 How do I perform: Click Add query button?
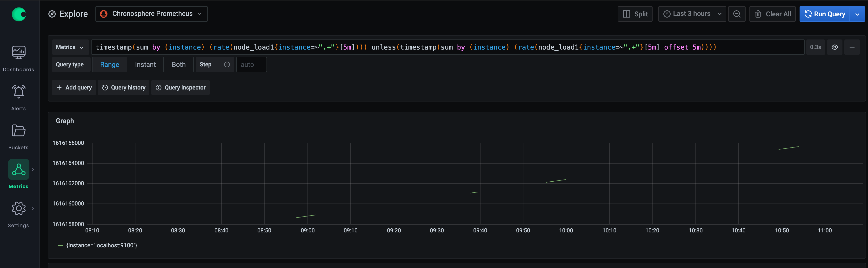[x=74, y=87]
